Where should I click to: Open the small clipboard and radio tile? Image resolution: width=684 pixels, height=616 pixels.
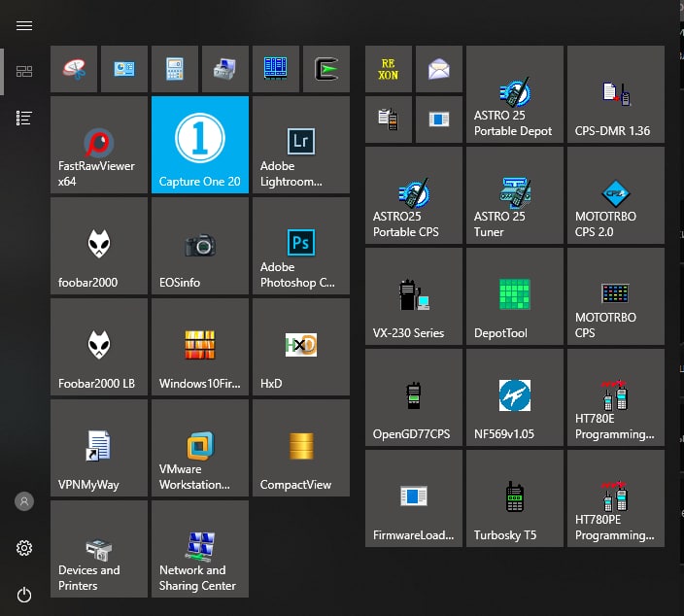(389, 120)
